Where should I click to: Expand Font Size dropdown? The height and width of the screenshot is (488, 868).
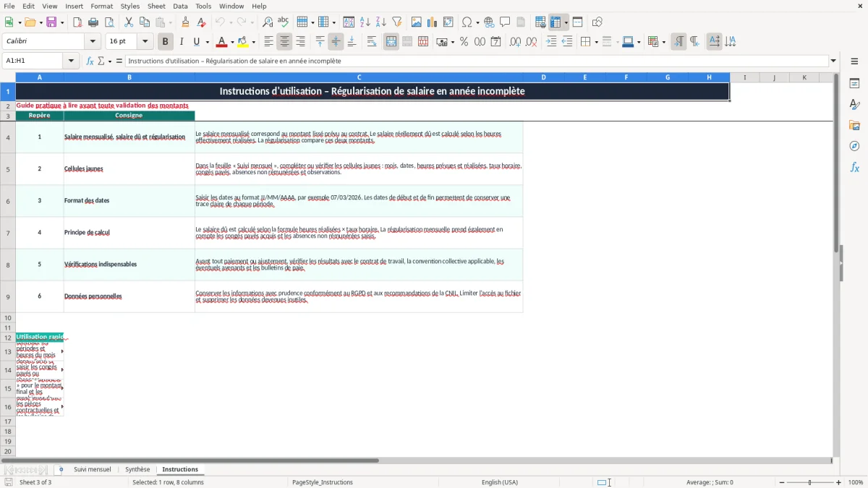coord(145,42)
